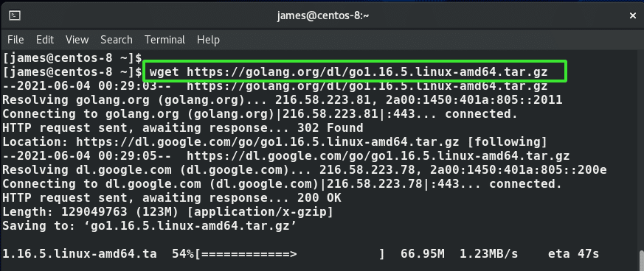Click the golang.org URL in wget command

(367, 72)
